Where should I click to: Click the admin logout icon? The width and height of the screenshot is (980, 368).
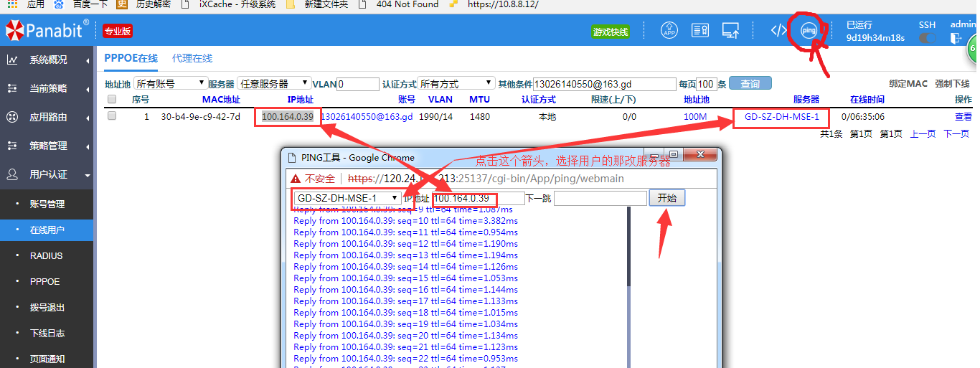[x=954, y=37]
